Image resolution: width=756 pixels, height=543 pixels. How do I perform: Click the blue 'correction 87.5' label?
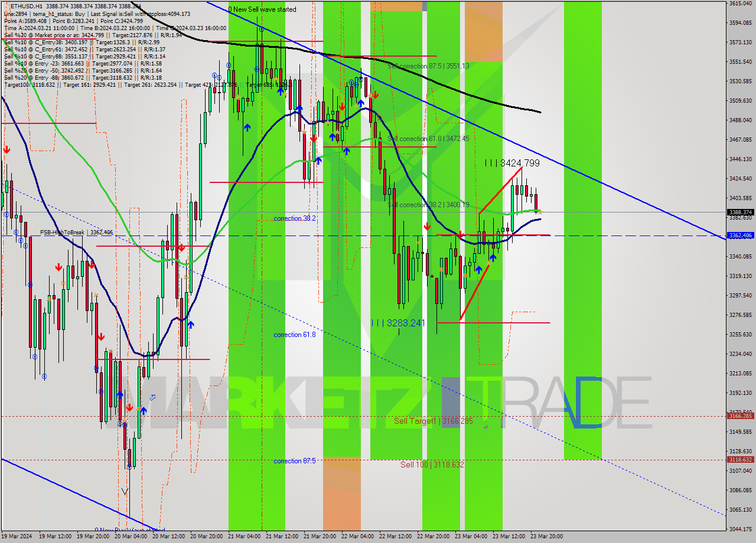[x=294, y=461]
